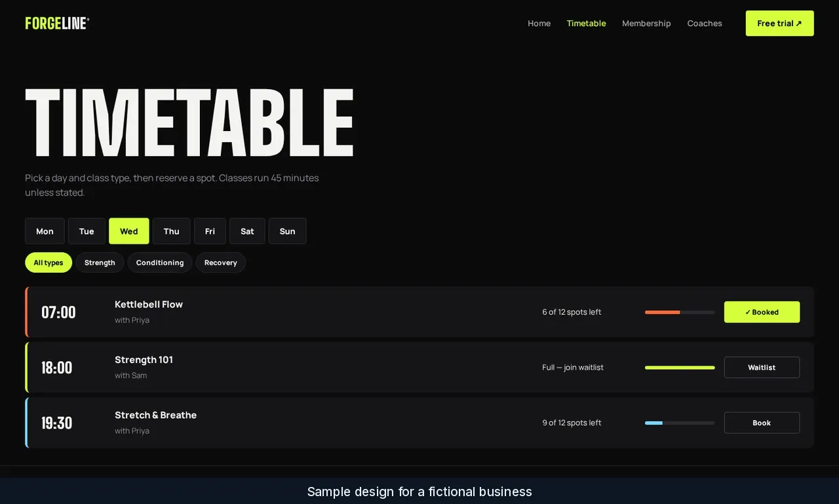Viewport: 839px width, 504px height.
Task: Open the Membership page
Action: [646, 23]
